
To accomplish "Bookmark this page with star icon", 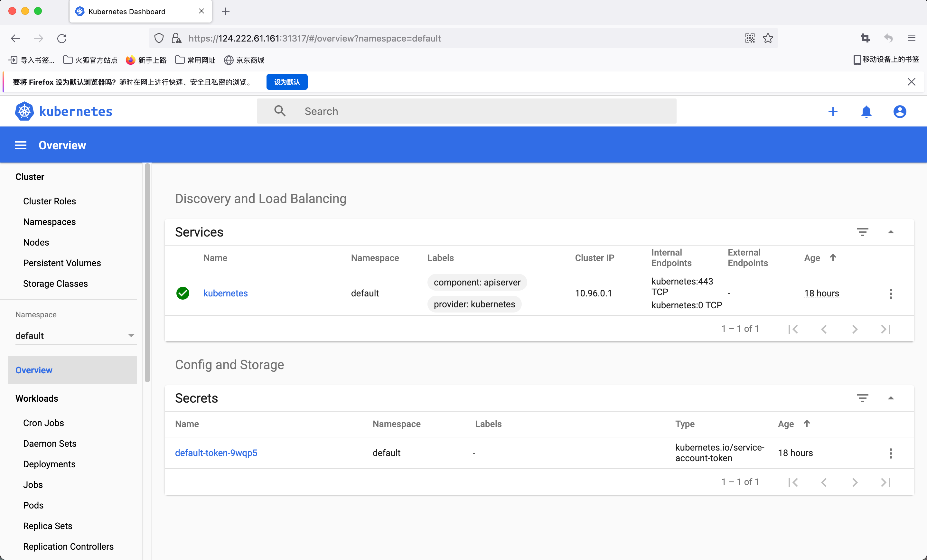I will click(x=768, y=38).
